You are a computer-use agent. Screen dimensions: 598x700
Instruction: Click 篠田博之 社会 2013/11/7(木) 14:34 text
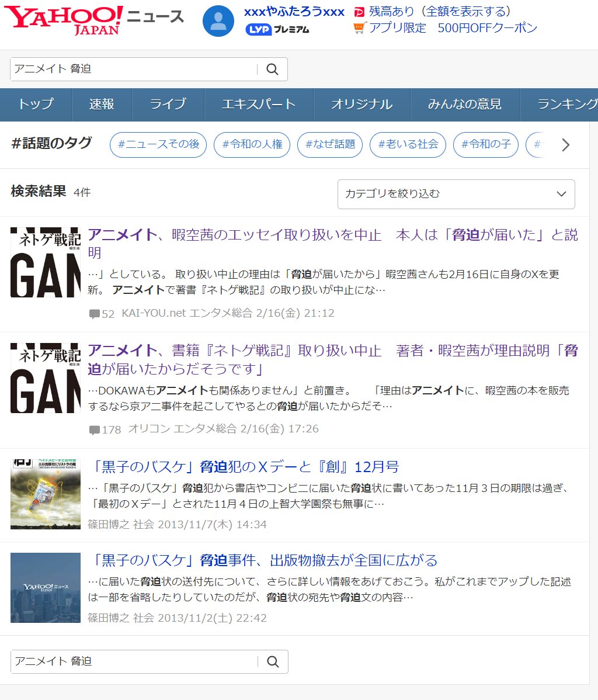(x=177, y=525)
